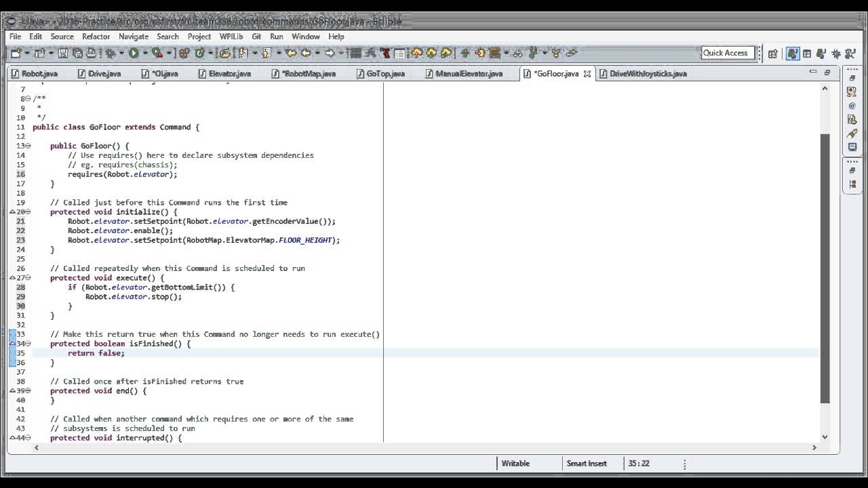Open the Project menu
Image resolution: width=868 pixels, height=488 pixels.
click(x=199, y=37)
